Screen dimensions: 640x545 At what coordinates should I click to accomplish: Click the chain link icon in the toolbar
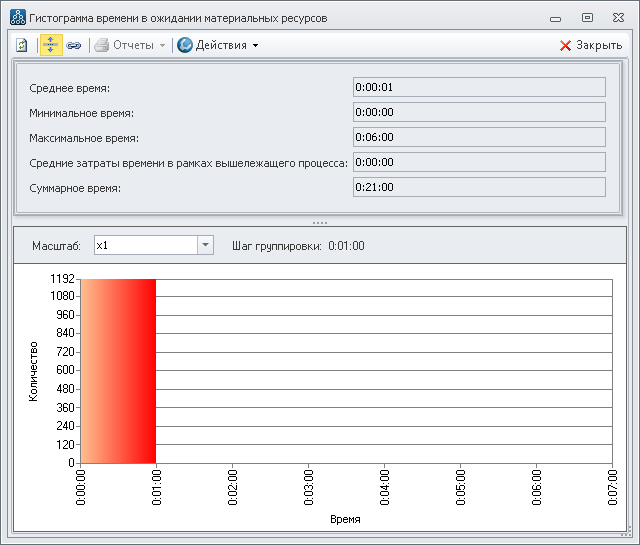74,45
